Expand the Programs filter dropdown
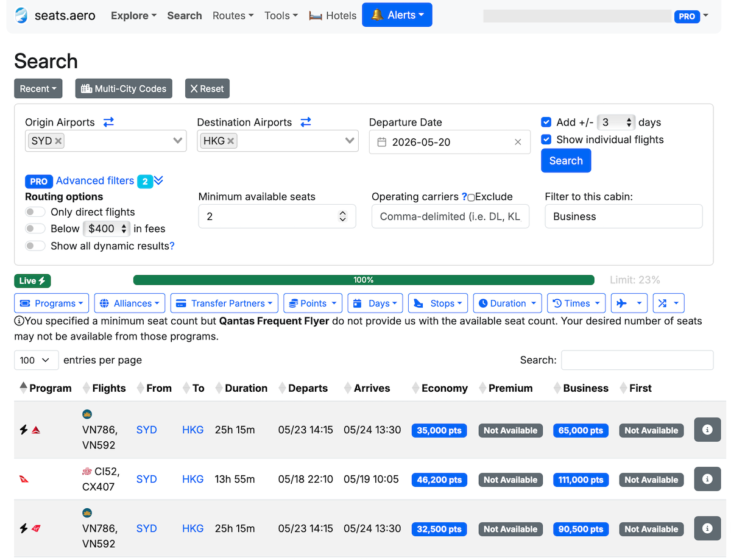Viewport: 731px width, 560px height. tap(51, 303)
